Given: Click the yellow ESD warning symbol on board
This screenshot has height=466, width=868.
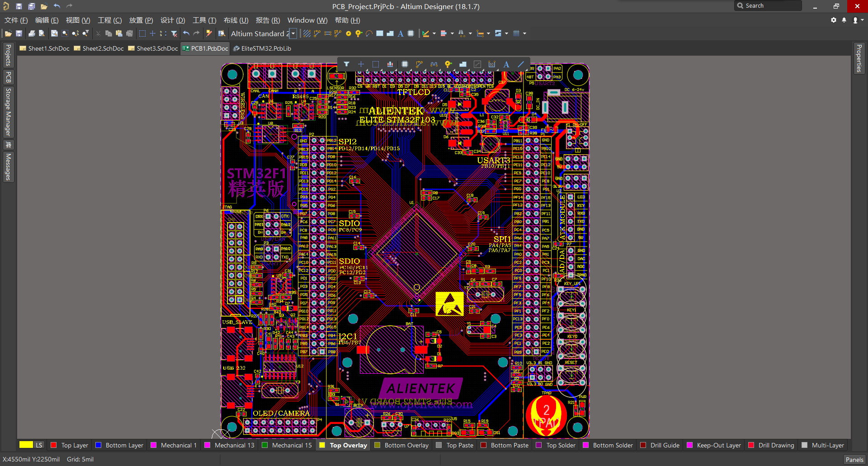Looking at the screenshot, I should point(449,304).
